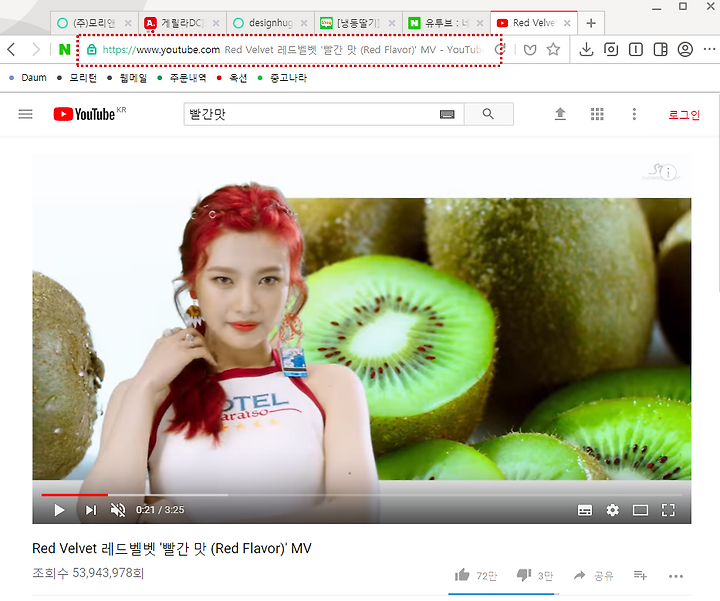
Task: Share the video via 공유 button
Action: point(593,576)
